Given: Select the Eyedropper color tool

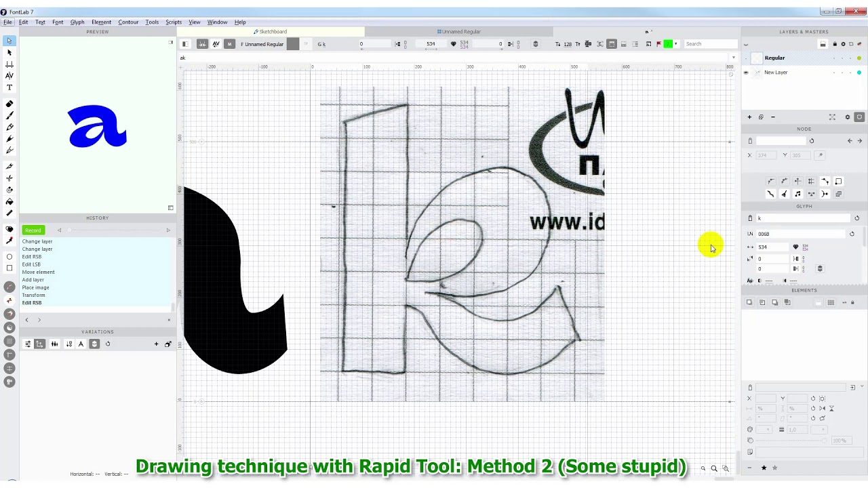Looking at the screenshot, I should (9, 241).
